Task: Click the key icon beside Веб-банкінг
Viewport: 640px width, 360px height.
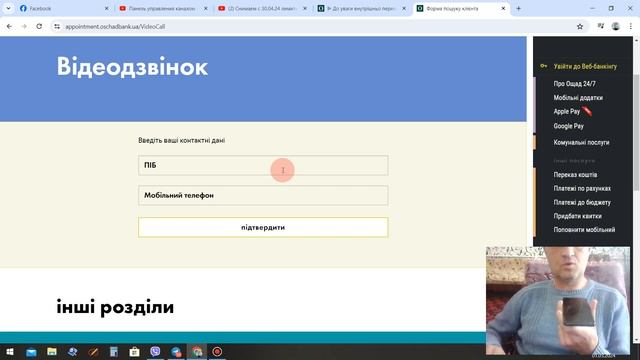Action: click(543, 66)
